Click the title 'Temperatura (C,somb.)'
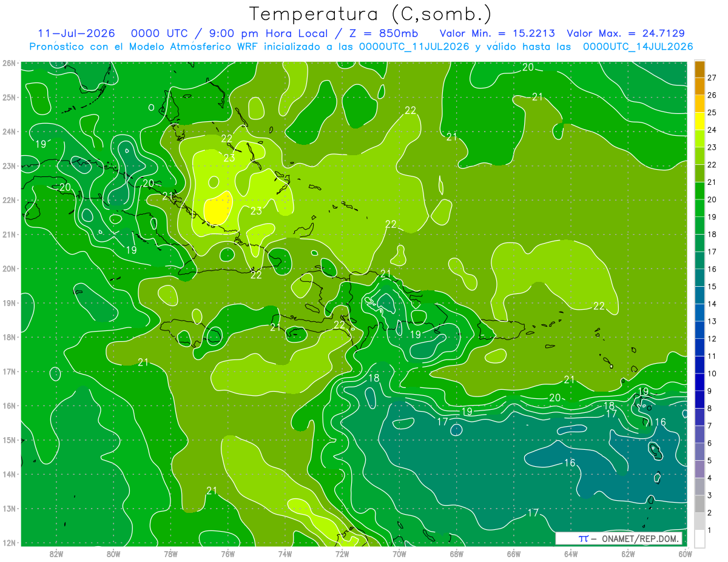728x562 pixels. tap(370, 14)
